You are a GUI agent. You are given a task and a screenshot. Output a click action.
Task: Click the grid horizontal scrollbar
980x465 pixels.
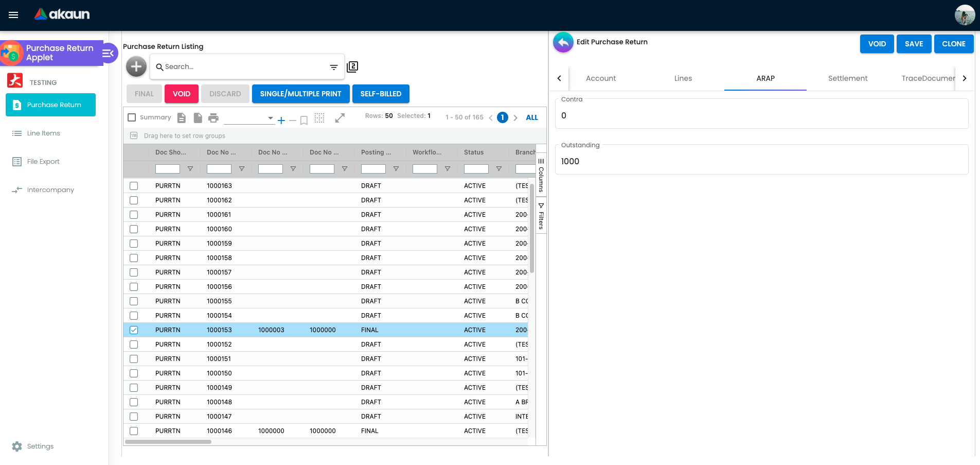pos(168,442)
